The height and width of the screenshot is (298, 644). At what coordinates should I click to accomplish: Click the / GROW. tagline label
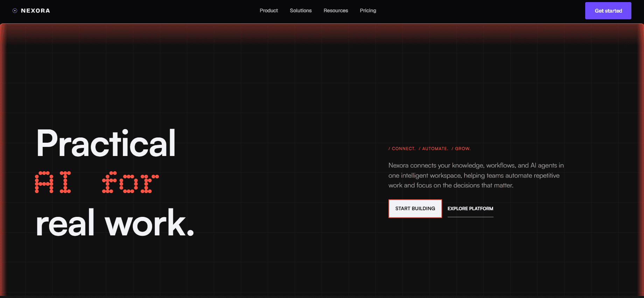pyautogui.click(x=461, y=149)
